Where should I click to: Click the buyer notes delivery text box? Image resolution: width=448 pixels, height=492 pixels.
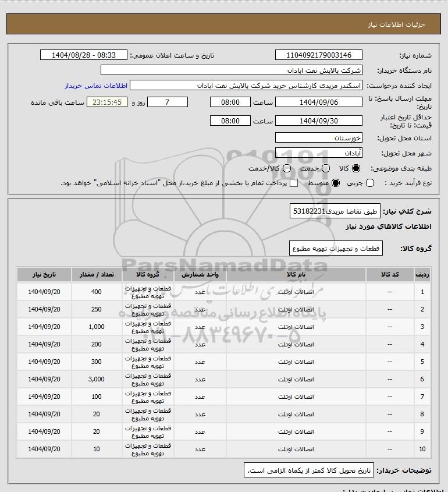point(309,470)
